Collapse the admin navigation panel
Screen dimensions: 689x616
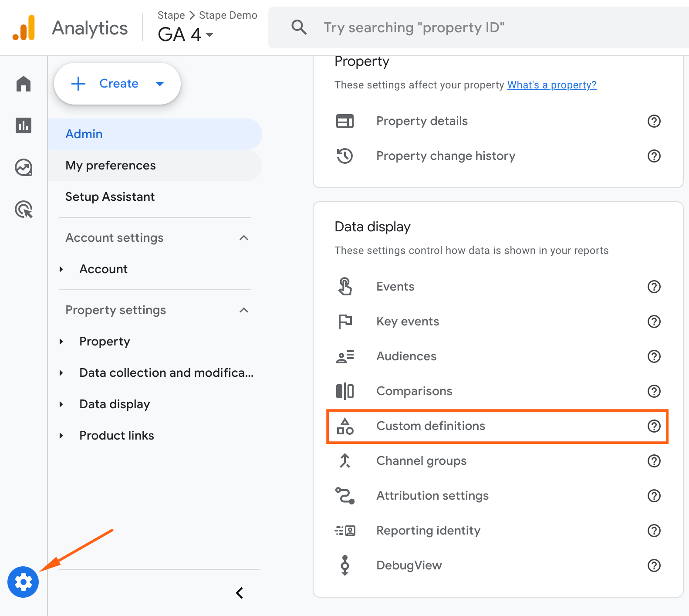[x=240, y=592]
